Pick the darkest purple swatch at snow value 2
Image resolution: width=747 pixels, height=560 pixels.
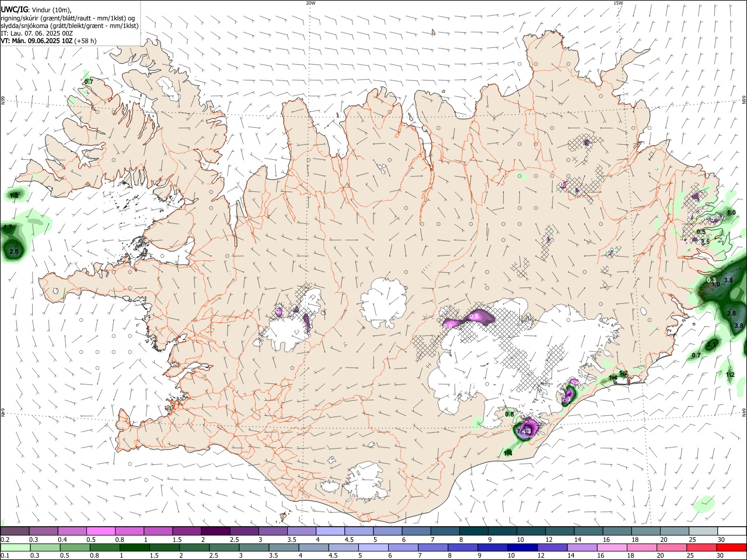click(x=215, y=531)
